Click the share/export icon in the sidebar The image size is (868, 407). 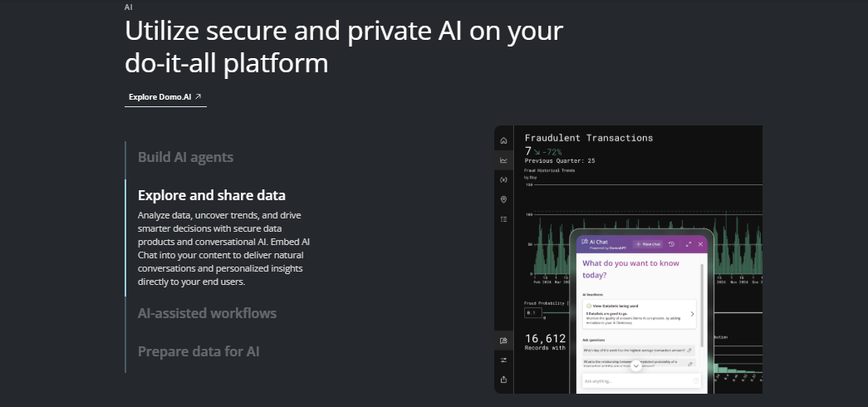click(503, 380)
